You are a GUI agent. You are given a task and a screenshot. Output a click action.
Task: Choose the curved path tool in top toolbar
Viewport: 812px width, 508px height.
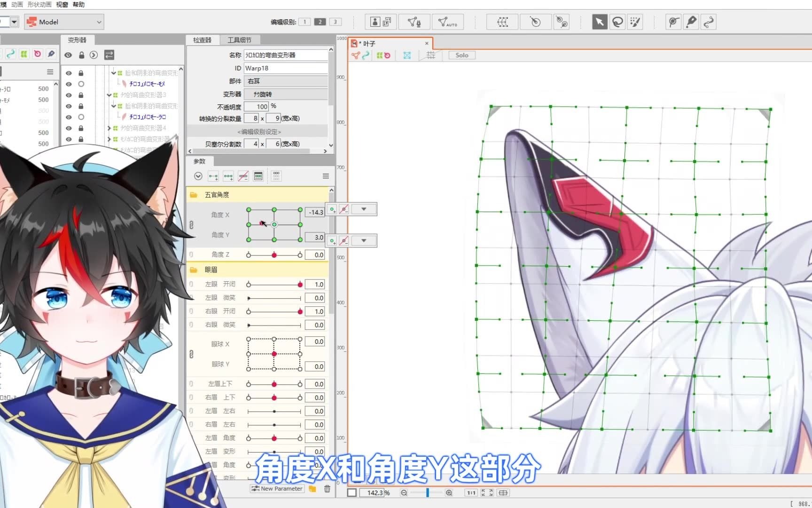tap(709, 22)
